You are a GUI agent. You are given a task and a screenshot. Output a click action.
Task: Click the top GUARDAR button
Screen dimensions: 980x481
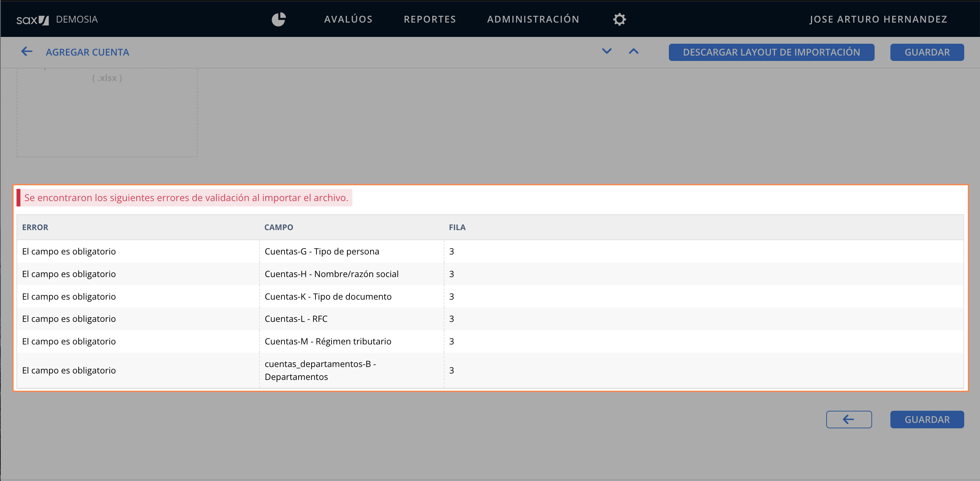(927, 52)
